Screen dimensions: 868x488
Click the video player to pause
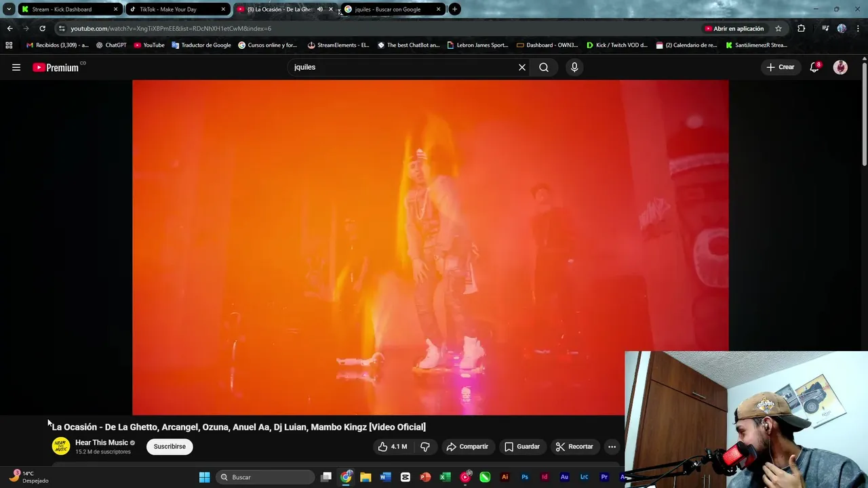pos(431,247)
